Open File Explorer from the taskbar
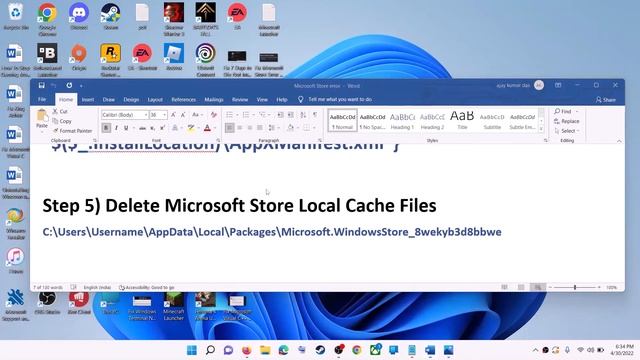 tap(265, 350)
